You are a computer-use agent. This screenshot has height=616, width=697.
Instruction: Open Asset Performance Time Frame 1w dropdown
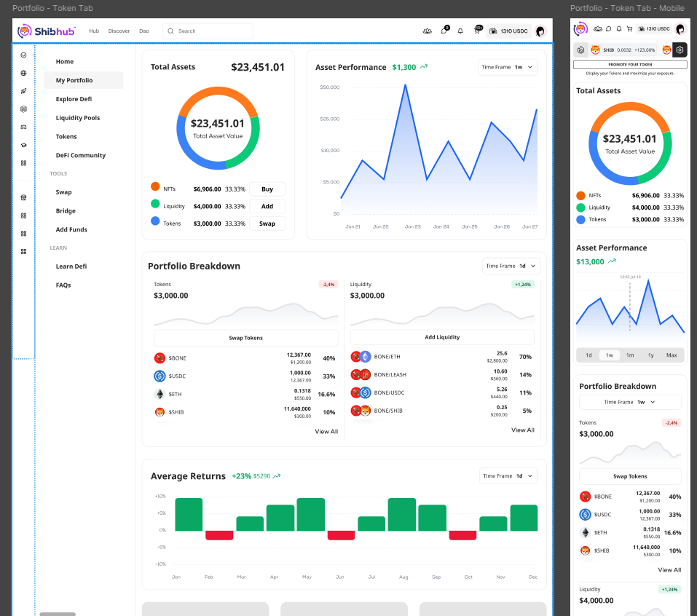[507, 67]
